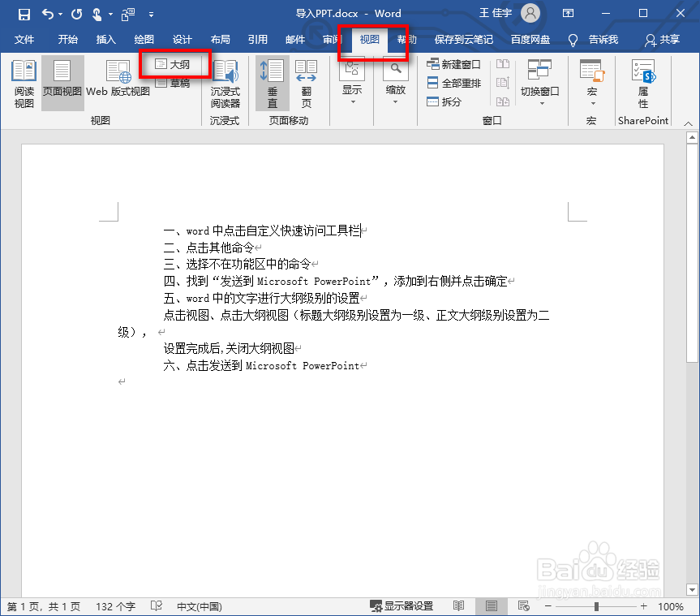Click the 132 个字 word count
The width and height of the screenshot is (700, 616).
pos(115,606)
